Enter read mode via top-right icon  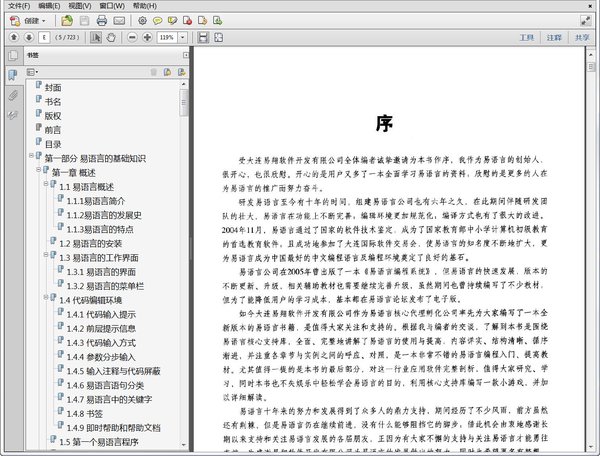585,21
